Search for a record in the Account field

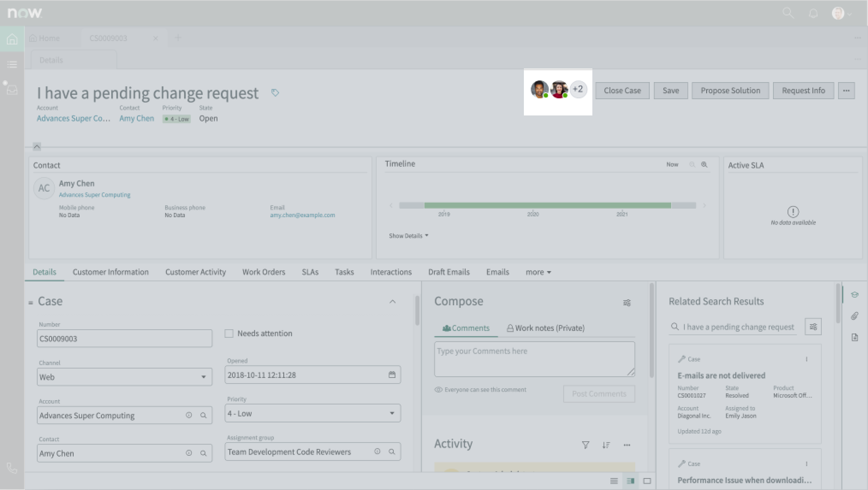[x=204, y=415]
